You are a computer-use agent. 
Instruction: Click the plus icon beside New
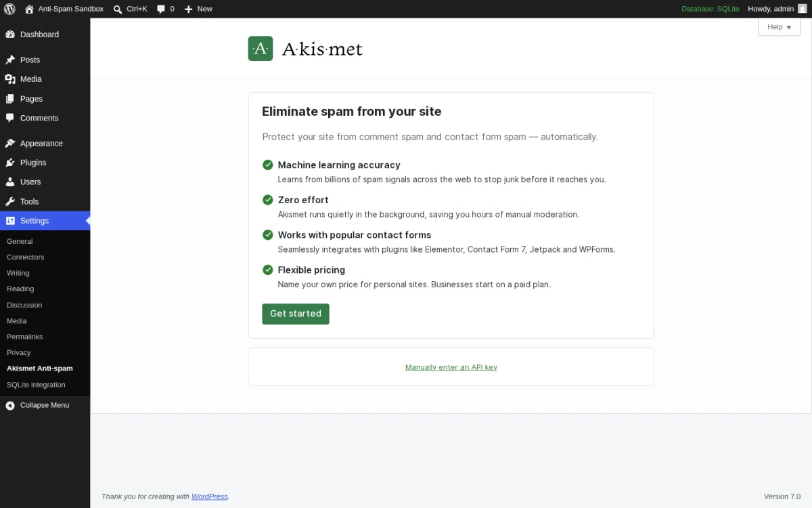tap(189, 9)
